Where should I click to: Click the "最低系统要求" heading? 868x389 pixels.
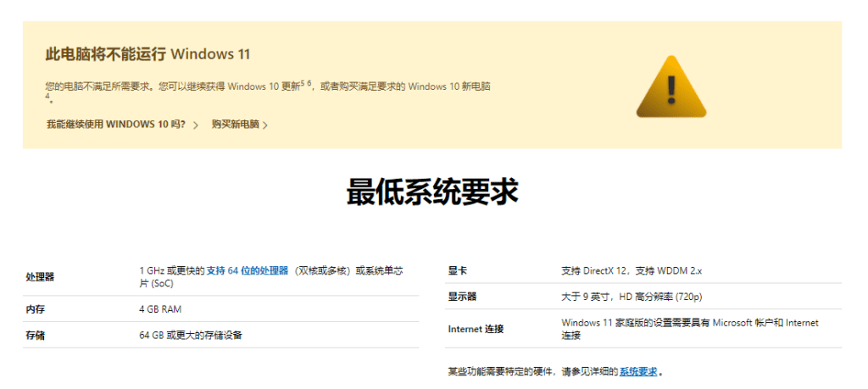coord(432,192)
